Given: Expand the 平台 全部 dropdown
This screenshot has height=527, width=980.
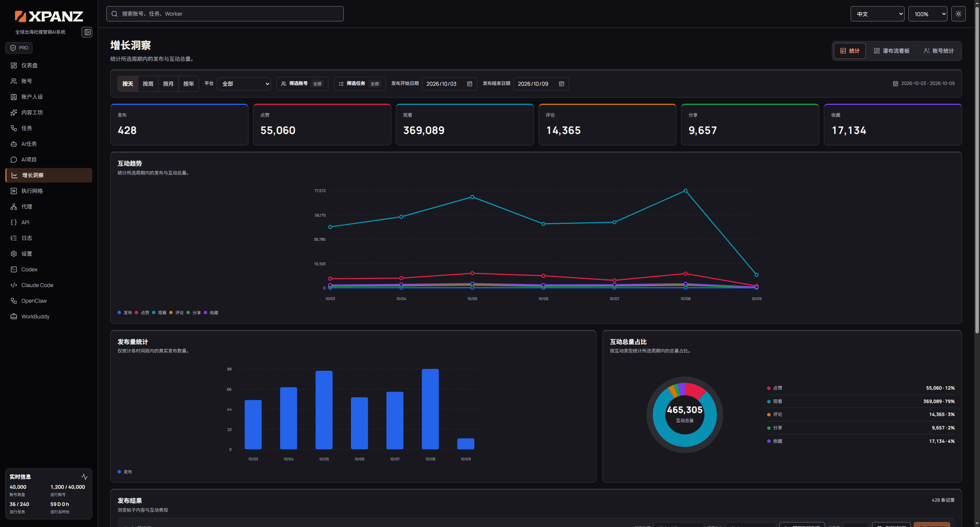Looking at the screenshot, I should point(244,84).
